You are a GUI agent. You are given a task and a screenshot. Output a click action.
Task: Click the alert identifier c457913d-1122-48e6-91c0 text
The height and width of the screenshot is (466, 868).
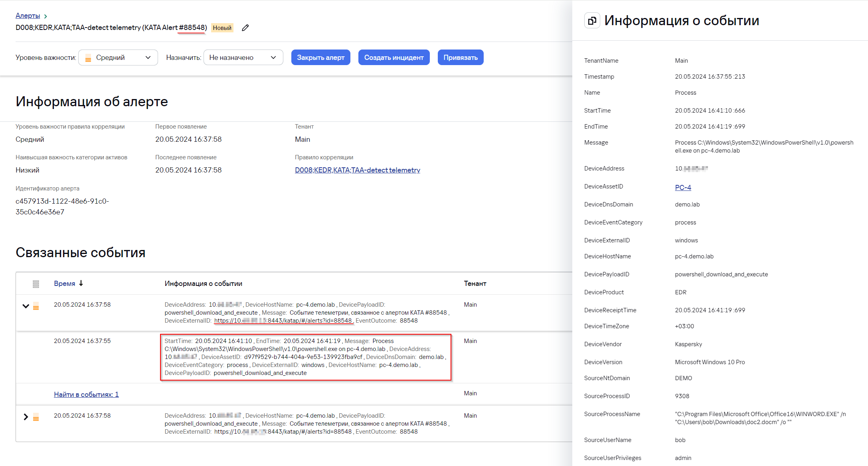click(x=62, y=206)
